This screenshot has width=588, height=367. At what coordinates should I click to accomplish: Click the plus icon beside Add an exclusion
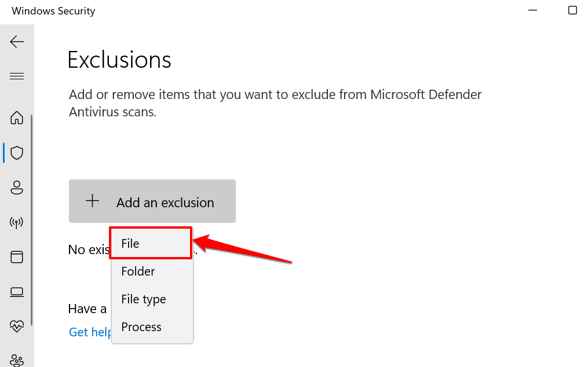[x=92, y=201]
